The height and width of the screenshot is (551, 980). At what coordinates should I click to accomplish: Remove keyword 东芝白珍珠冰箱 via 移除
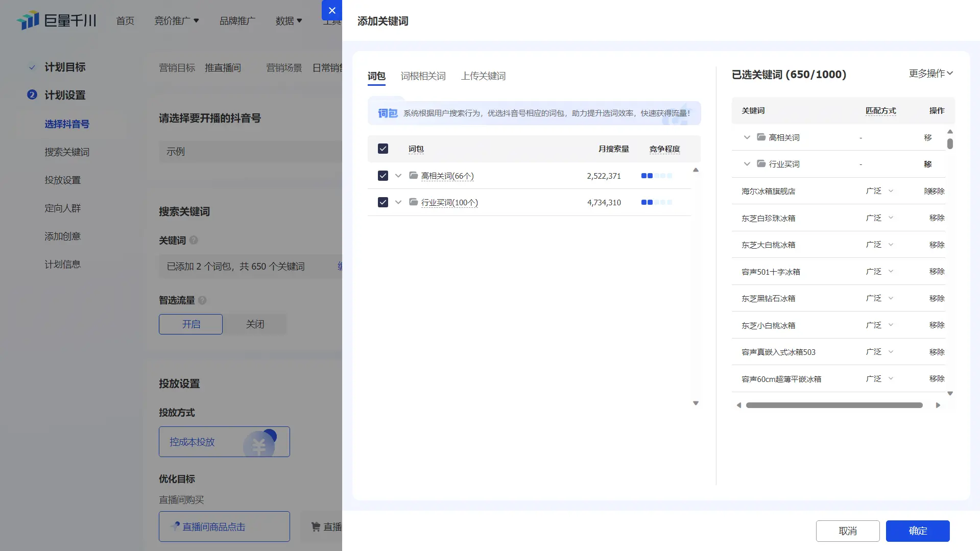pos(937,218)
